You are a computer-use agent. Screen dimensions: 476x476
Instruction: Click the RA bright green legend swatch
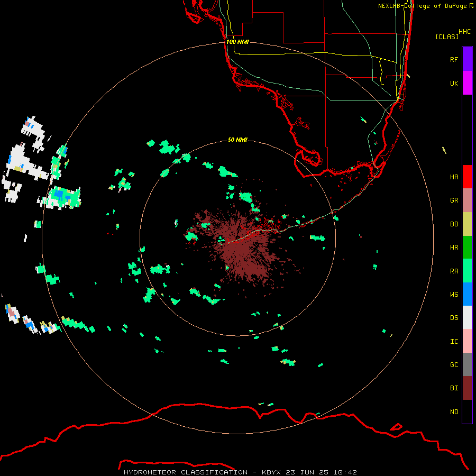pos(467,271)
